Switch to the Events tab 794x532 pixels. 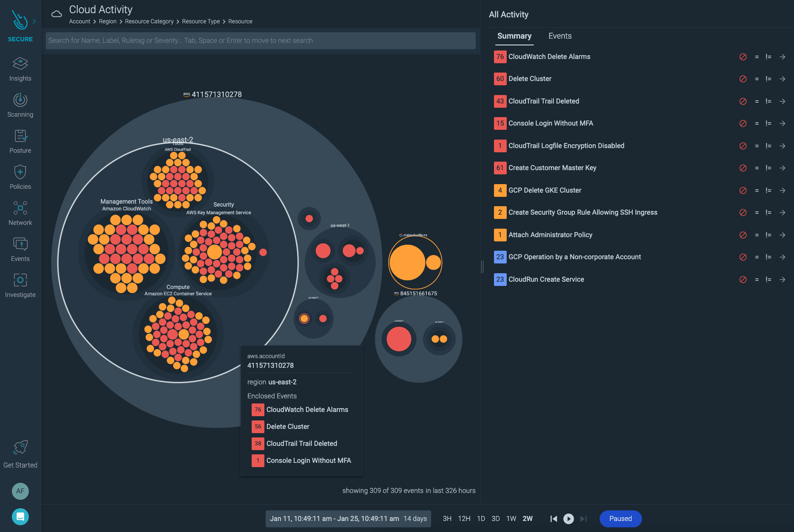560,36
